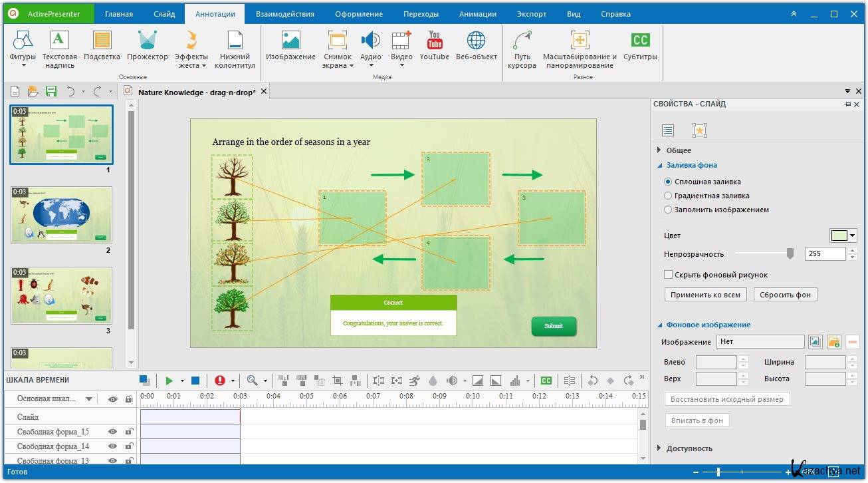This screenshot has height=483, width=868.
Task: Insert Субтитры closed captions
Action: 640,47
